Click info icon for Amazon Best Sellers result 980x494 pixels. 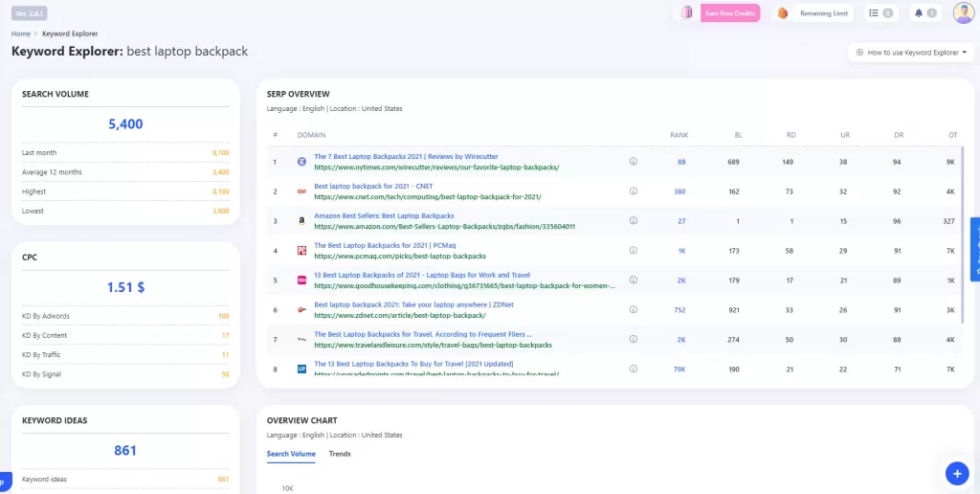(x=634, y=221)
